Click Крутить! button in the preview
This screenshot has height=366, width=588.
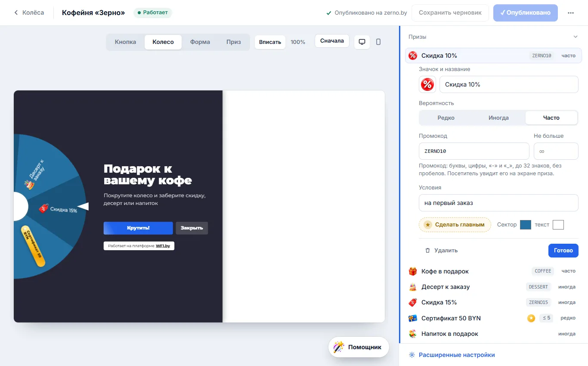[x=138, y=228]
